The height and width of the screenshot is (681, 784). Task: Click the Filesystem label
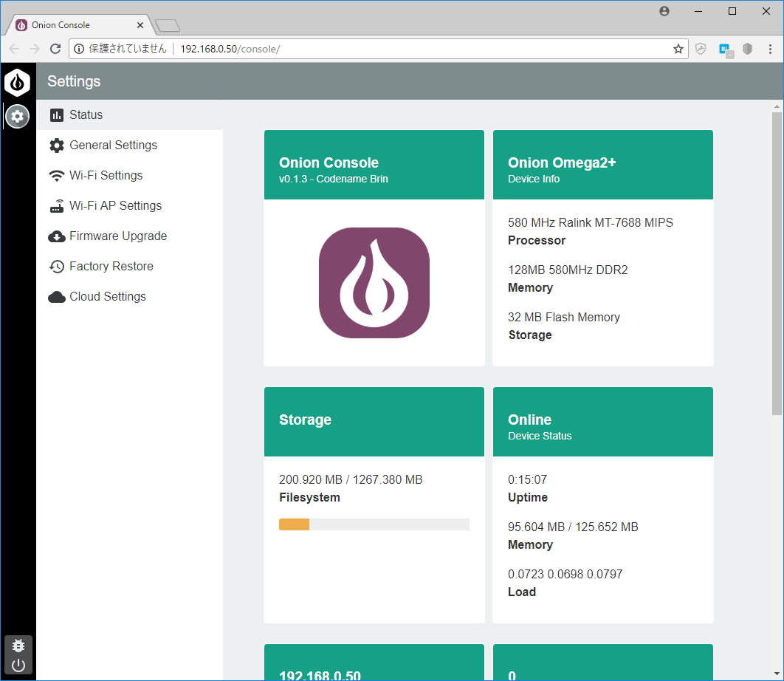pos(309,498)
